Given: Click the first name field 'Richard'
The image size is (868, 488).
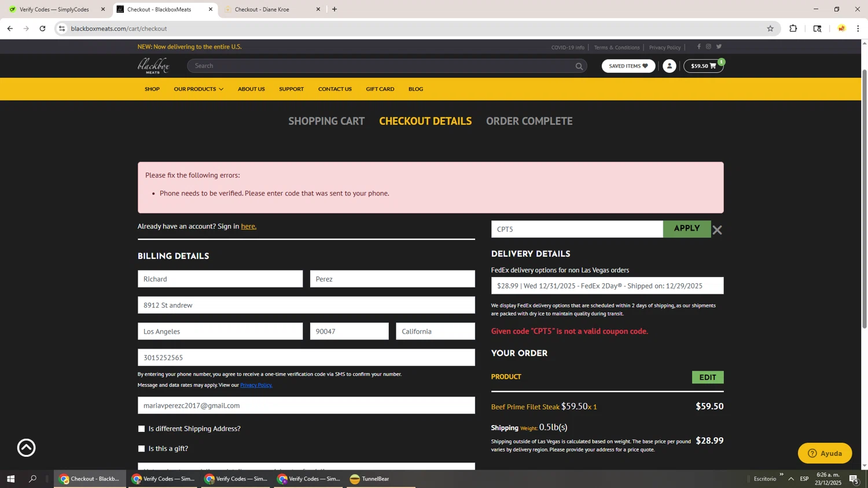Looking at the screenshot, I should pos(220,279).
